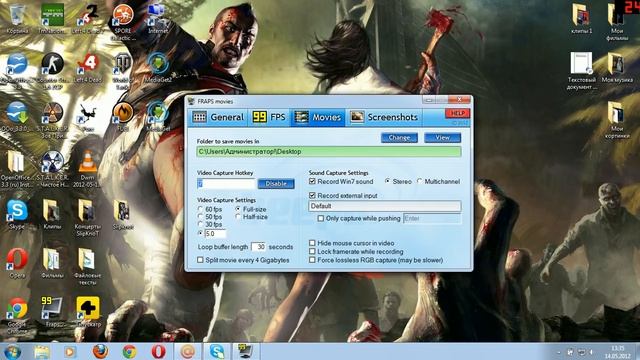Click the Windows Start orb

click(12, 351)
